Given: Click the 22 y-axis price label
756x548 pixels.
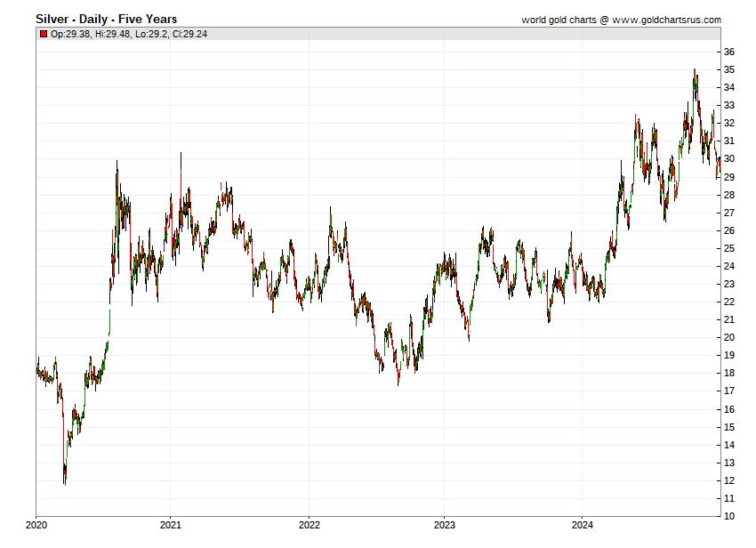Looking at the screenshot, I should tap(729, 302).
